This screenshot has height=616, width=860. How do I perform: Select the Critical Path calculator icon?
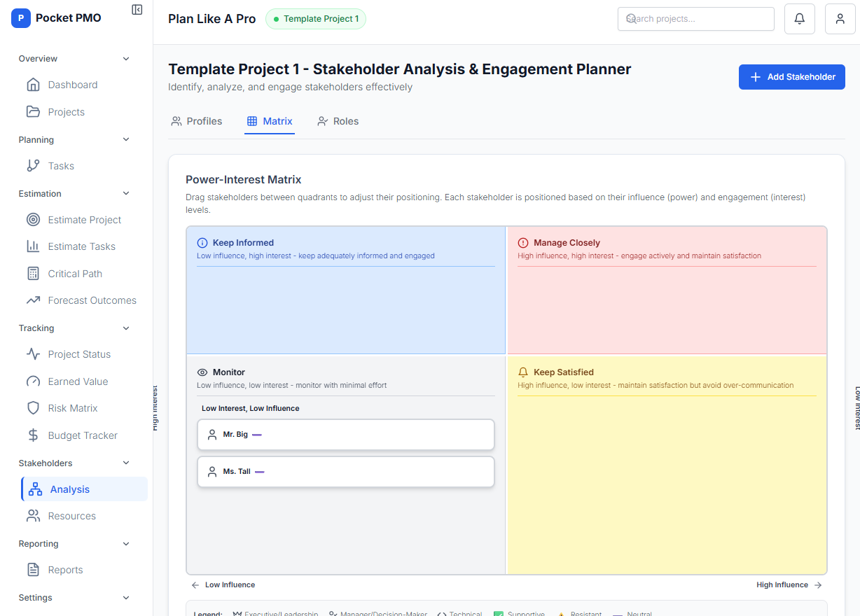click(x=34, y=273)
